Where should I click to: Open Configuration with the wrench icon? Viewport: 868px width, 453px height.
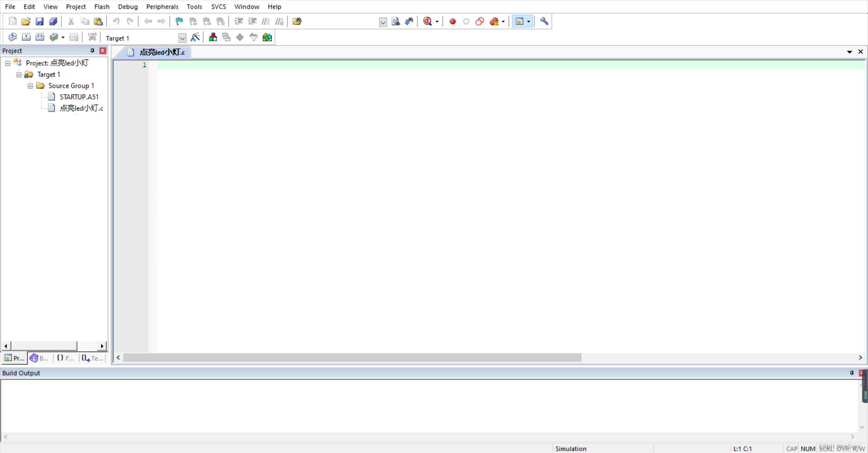(x=544, y=21)
